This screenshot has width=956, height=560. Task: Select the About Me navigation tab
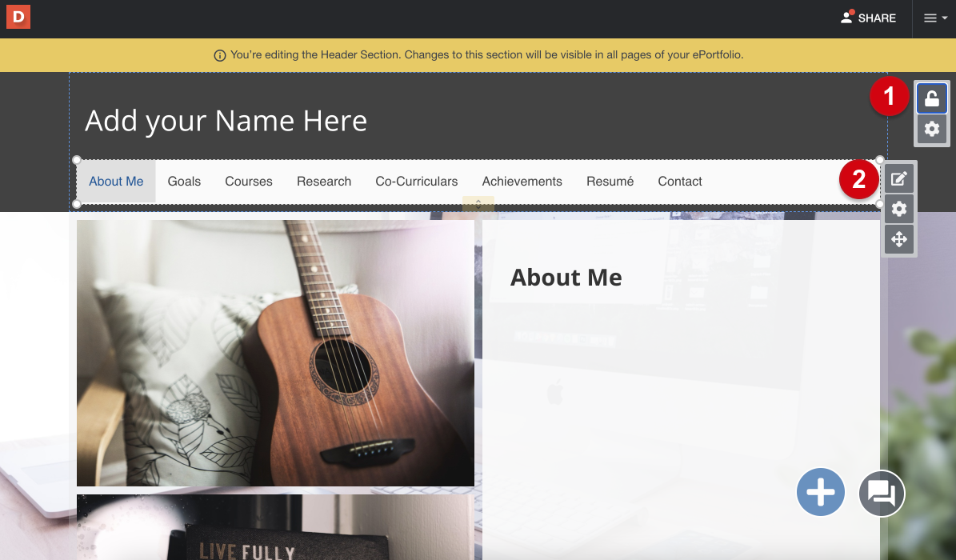tap(116, 181)
